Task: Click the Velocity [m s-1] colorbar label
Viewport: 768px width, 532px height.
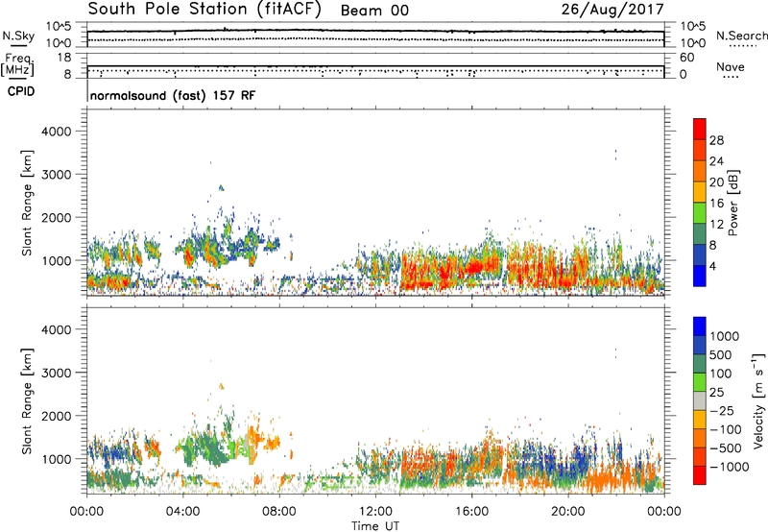Action: [758, 400]
